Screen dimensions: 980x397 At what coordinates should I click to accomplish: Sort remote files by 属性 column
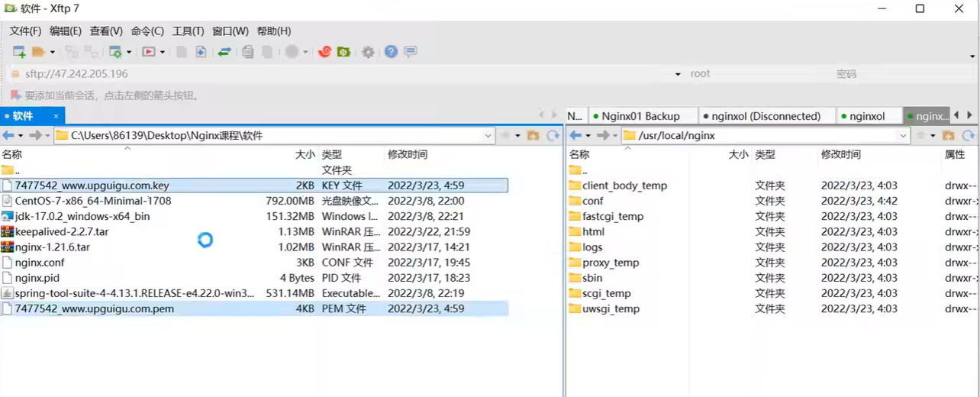[x=955, y=154]
